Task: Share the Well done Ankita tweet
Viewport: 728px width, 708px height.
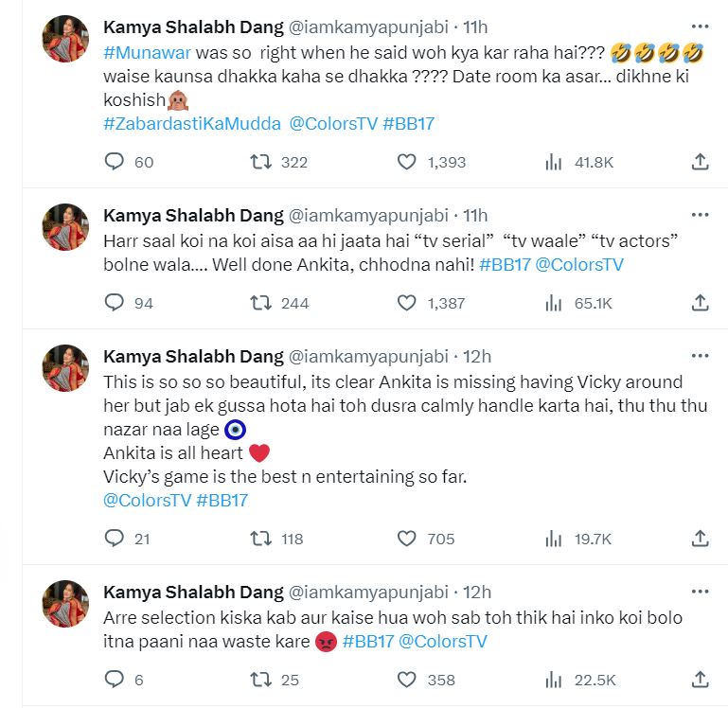Action: click(x=700, y=303)
